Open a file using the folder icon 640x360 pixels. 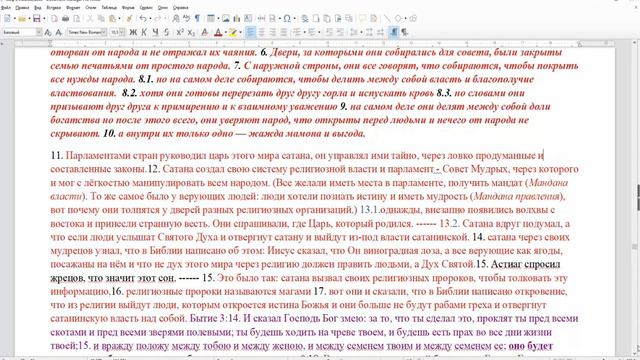click(22, 18)
